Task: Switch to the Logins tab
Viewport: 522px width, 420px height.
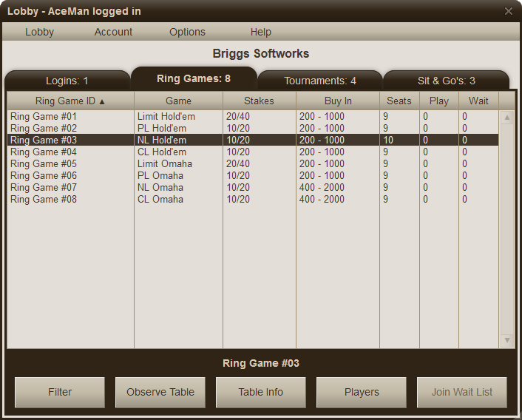Action: coord(67,81)
